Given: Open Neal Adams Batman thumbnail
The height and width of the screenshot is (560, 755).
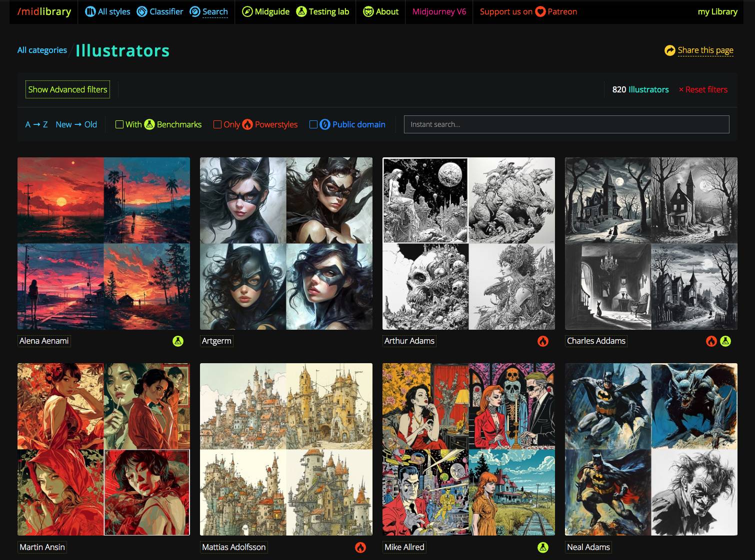Looking at the screenshot, I should coord(651,450).
